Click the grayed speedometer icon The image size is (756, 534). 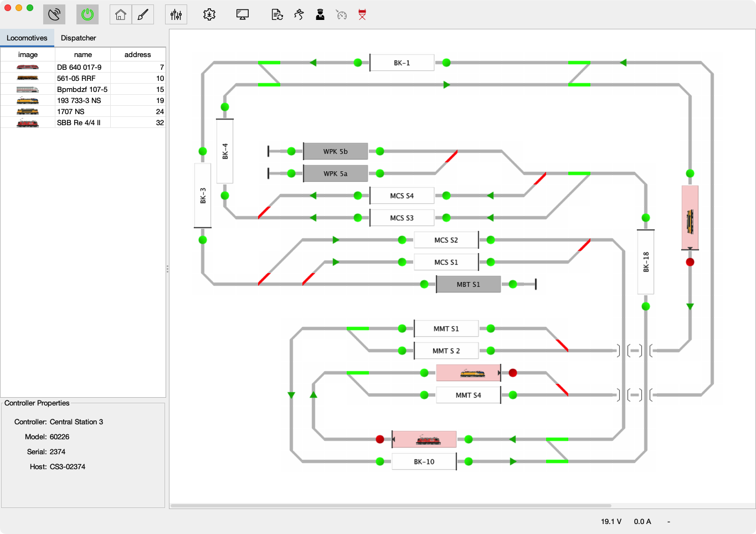click(x=342, y=15)
